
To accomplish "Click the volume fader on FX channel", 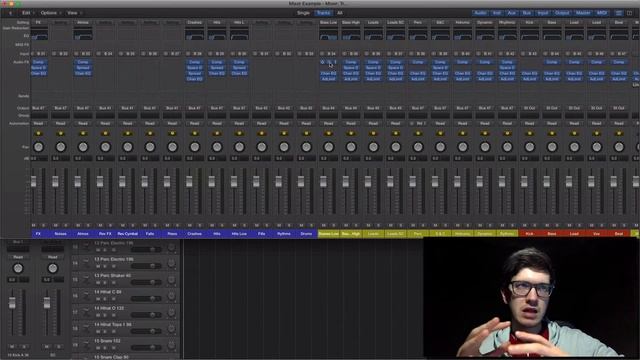I will click(x=33, y=182).
